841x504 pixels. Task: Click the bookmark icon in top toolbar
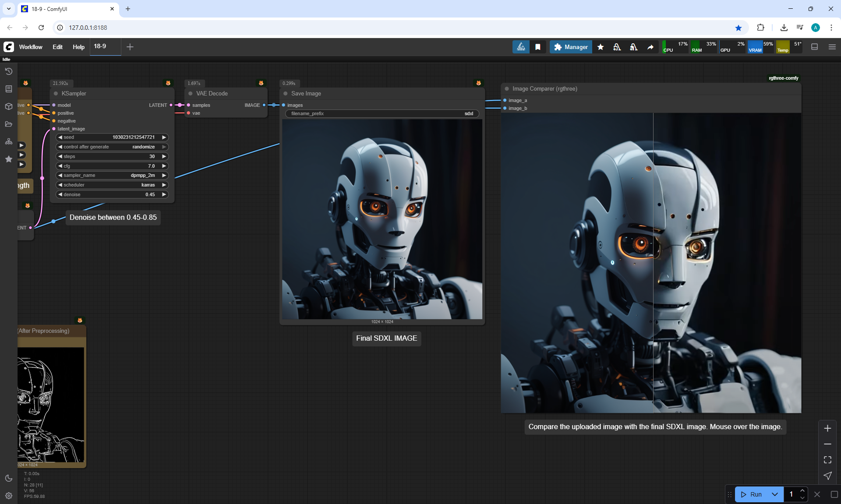pyautogui.click(x=537, y=47)
